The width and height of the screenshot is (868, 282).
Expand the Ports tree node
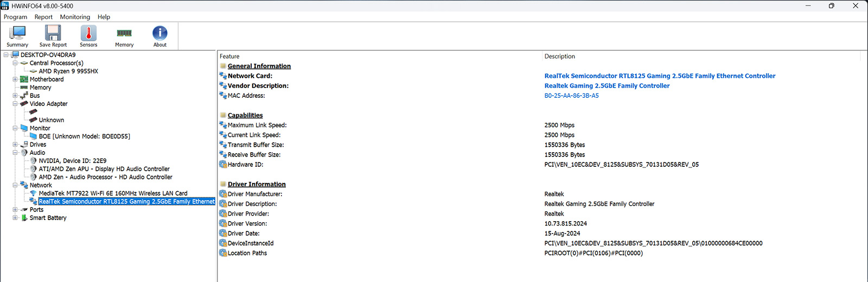pos(15,210)
